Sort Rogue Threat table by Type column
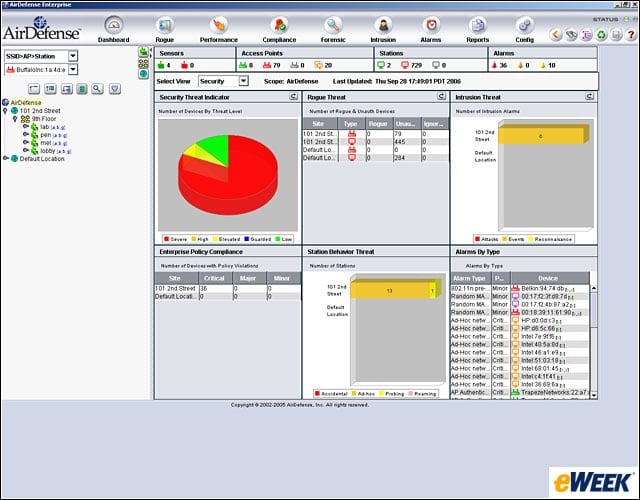Image resolution: width=640 pixels, height=500 pixels. point(351,124)
